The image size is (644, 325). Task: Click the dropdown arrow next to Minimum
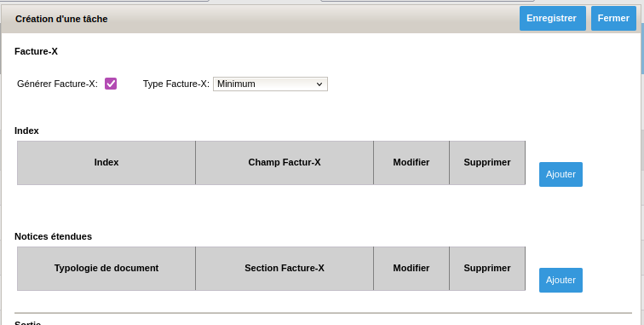(x=319, y=84)
